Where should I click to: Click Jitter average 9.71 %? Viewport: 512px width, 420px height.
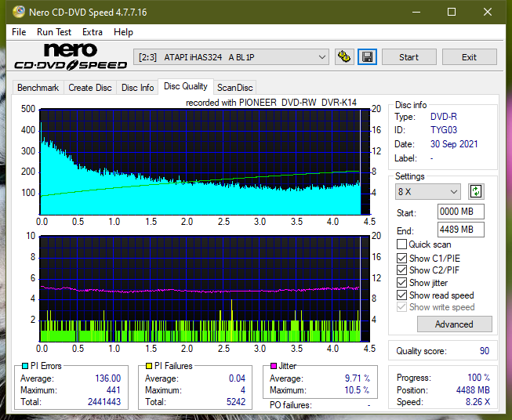click(x=358, y=378)
